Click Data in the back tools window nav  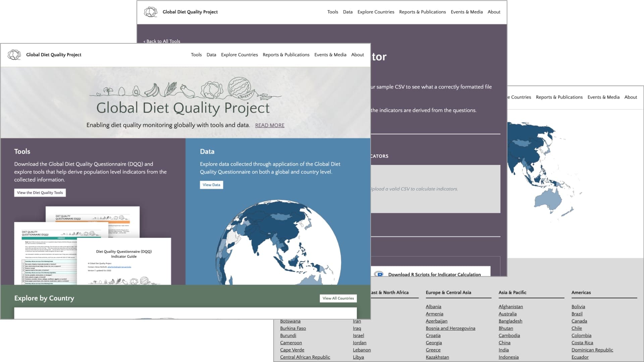348,12
